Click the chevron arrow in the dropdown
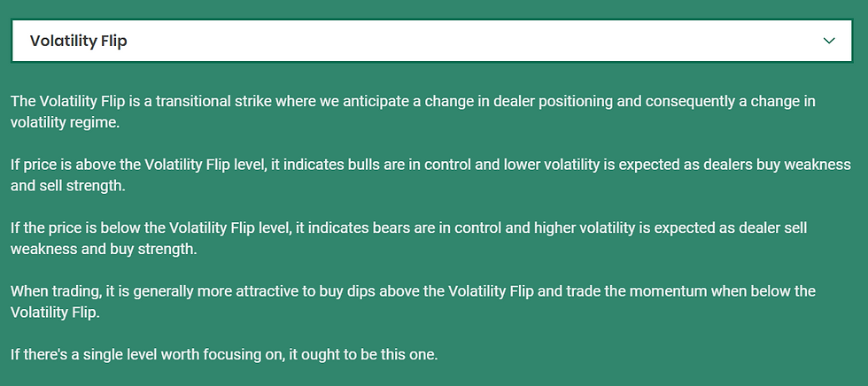This screenshot has width=868, height=386. point(829,41)
